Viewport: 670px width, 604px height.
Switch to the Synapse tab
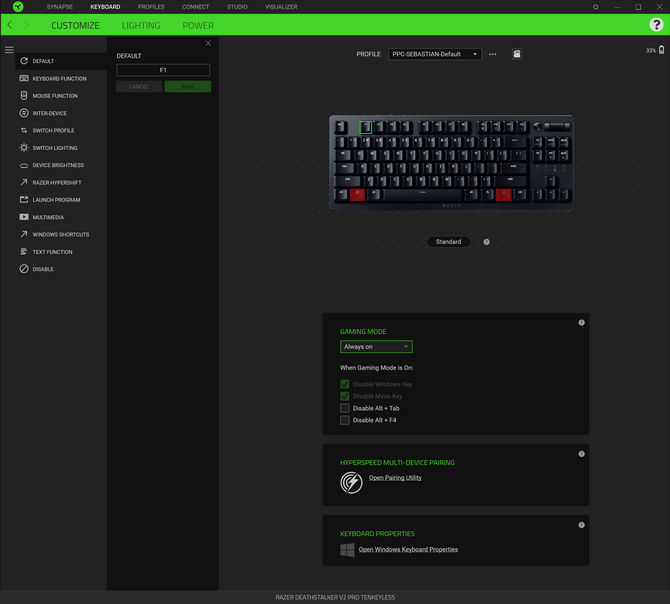(x=59, y=7)
